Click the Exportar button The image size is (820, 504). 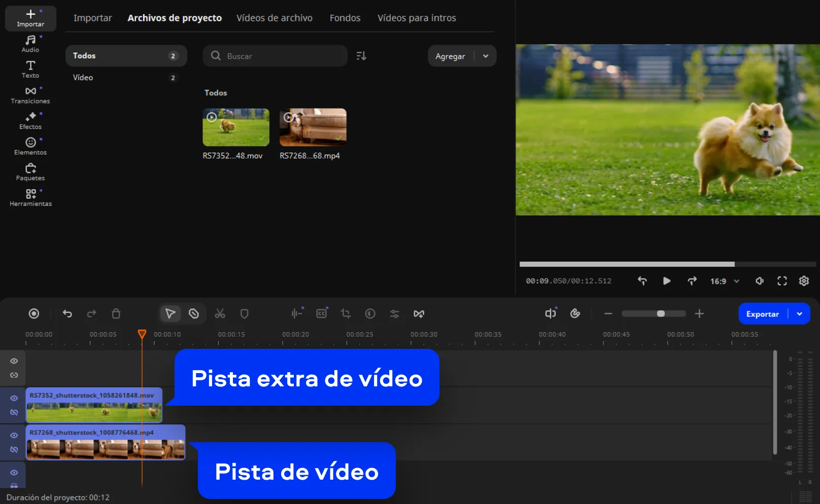coord(762,314)
